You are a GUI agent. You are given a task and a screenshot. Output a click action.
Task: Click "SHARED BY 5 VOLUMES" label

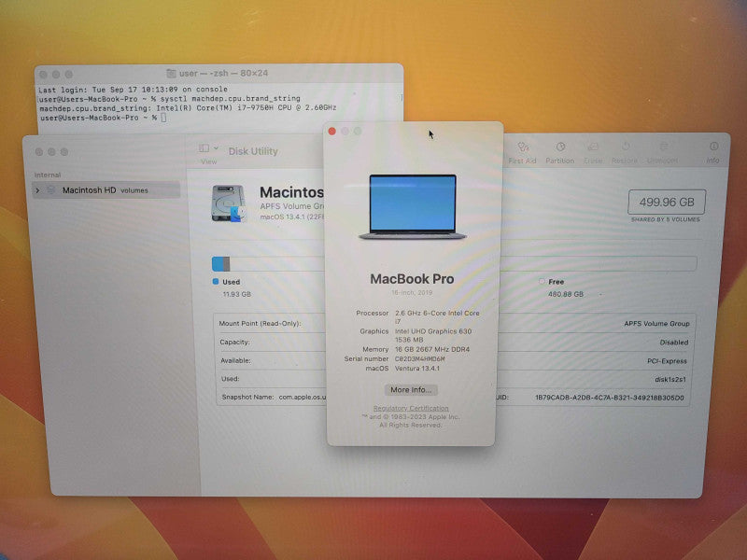[666, 219]
